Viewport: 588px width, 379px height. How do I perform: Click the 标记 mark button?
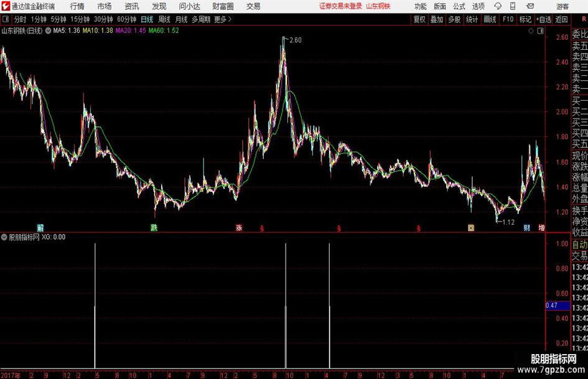point(525,19)
